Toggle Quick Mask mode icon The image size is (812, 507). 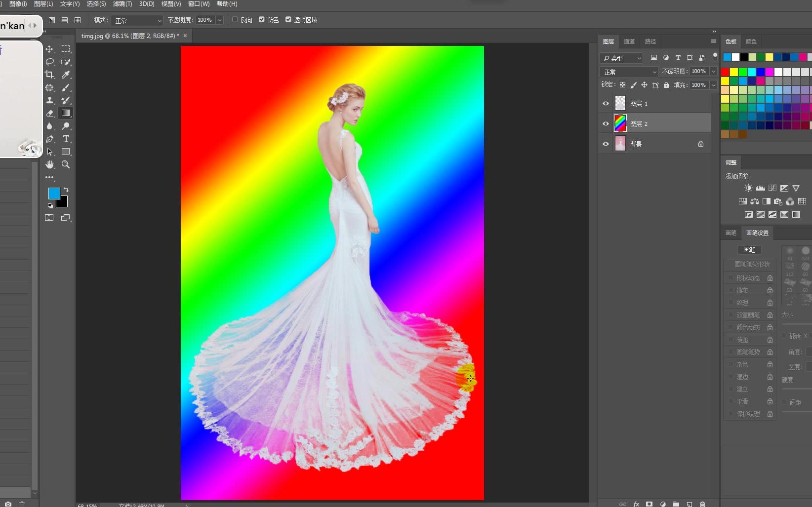tap(49, 218)
